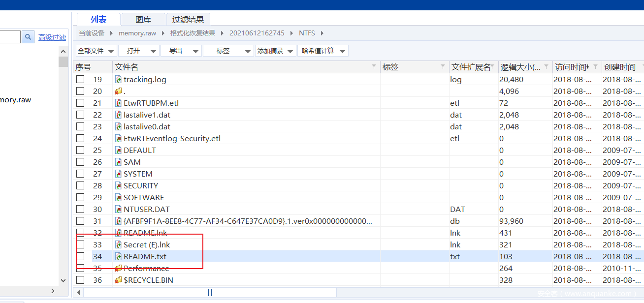Click the 高级过滤 link
The width and height of the screenshot is (644, 303).
(x=52, y=37)
